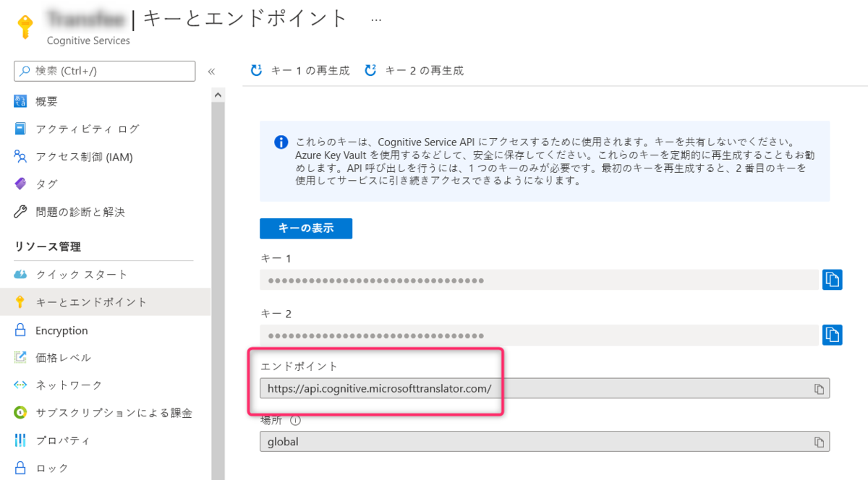Open クイック スタート in sidebar
The image size is (868, 480).
tap(81, 275)
